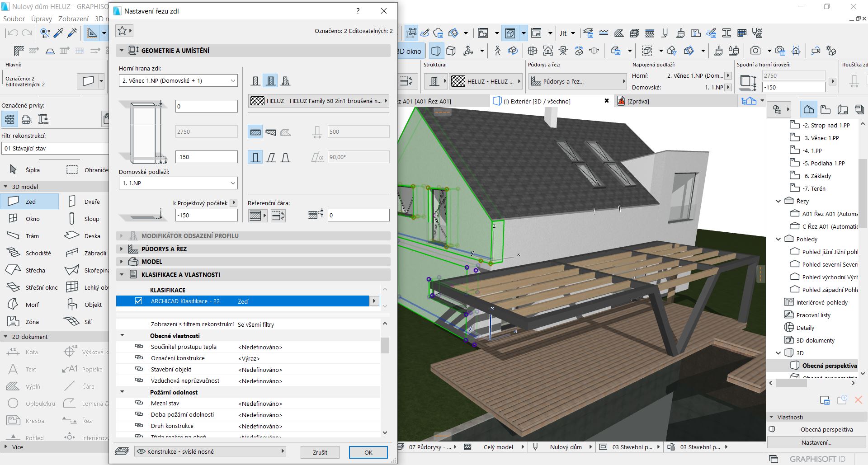Toggle ARCHICAD Klasifikace - 22 checkbox
Viewport: 868px width, 465px height.
(x=139, y=301)
